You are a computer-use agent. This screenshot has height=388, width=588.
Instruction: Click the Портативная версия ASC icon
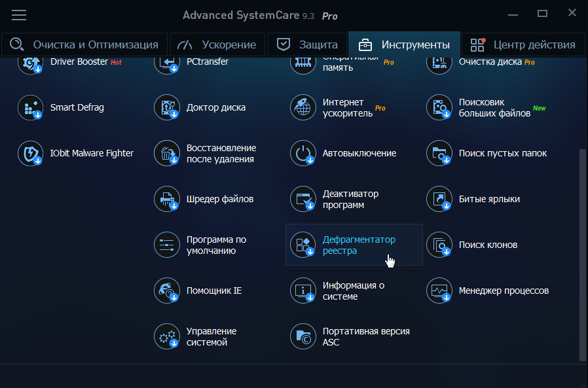pos(303,336)
